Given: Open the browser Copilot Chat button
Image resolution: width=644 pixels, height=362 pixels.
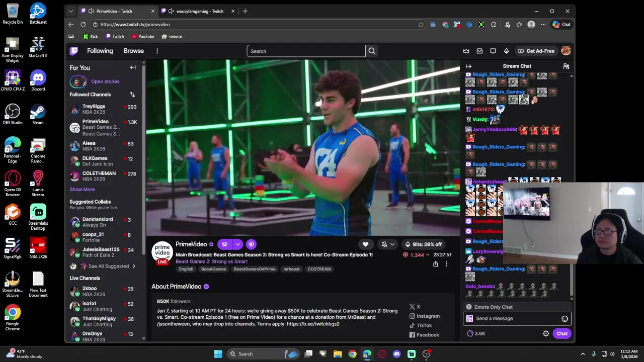Looking at the screenshot, I should [x=561, y=24].
